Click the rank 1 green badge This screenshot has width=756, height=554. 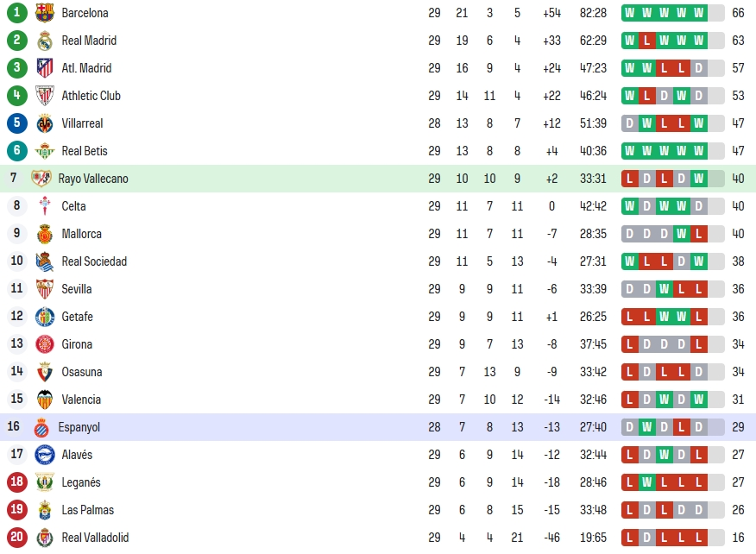pos(17,13)
